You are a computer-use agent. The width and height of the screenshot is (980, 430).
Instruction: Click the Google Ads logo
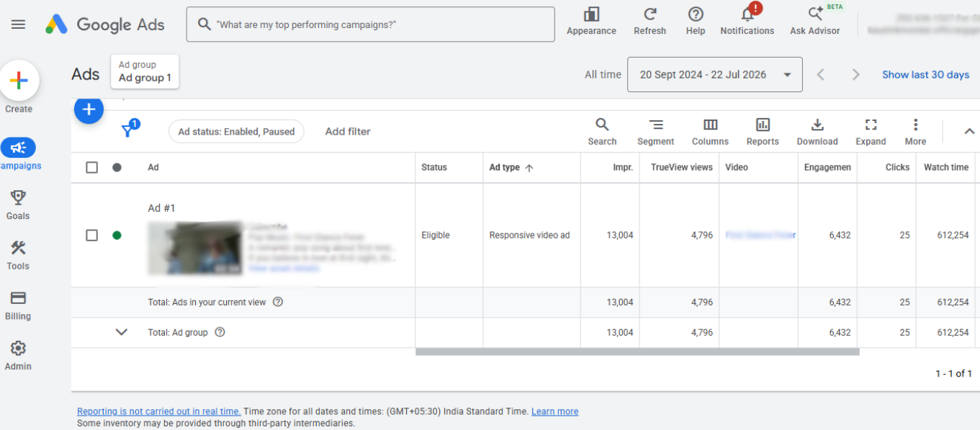(x=105, y=24)
